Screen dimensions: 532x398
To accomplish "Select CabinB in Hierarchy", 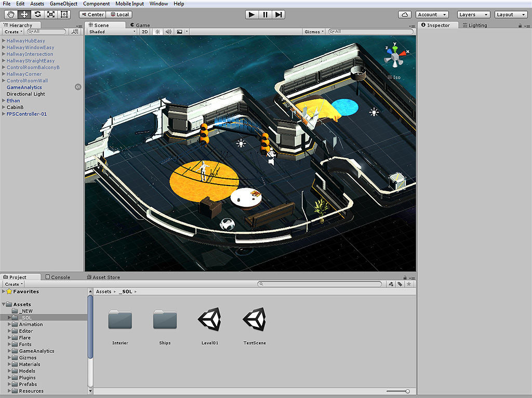I will (15, 107).
